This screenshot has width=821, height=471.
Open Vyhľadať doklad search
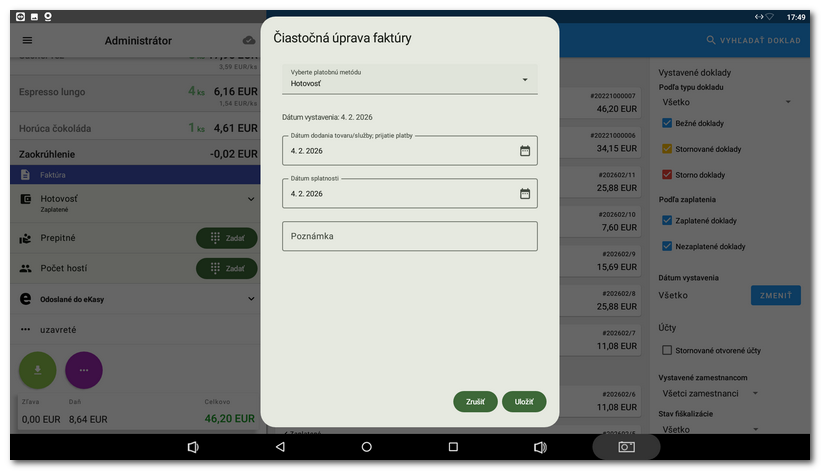pos(753,40)
